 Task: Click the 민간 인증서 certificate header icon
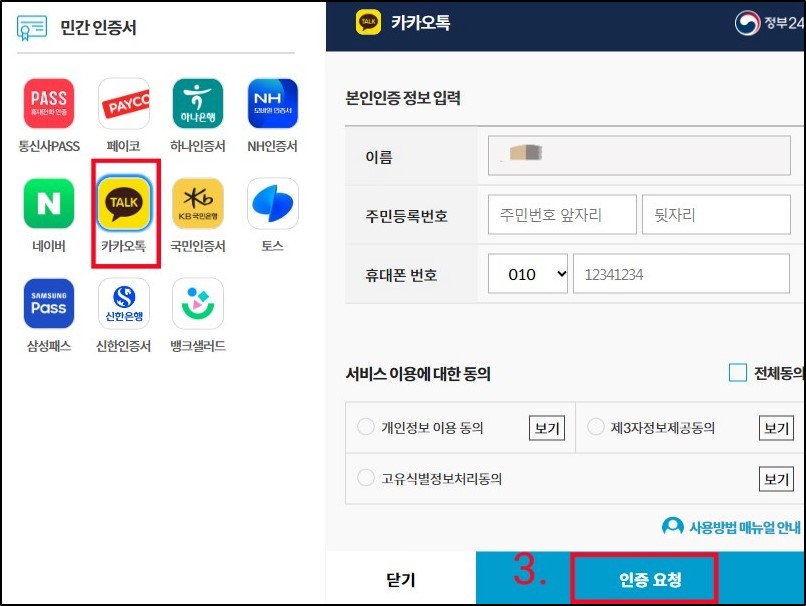(32, 28)
